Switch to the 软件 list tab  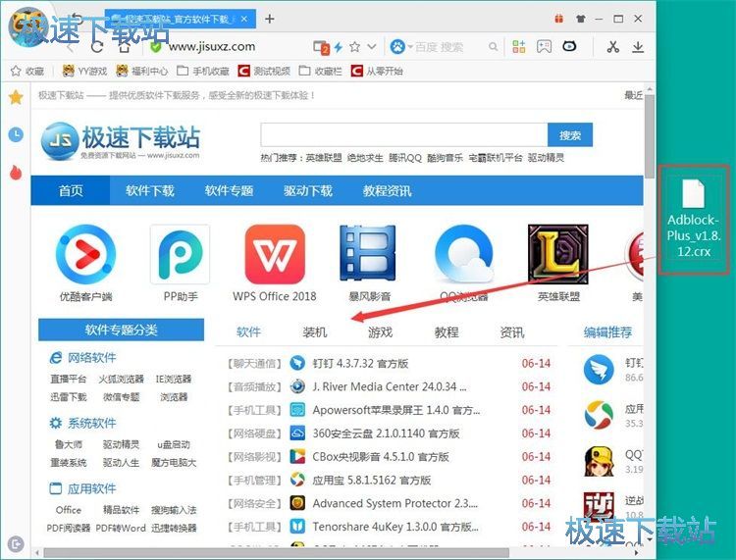tap(248, 332)
